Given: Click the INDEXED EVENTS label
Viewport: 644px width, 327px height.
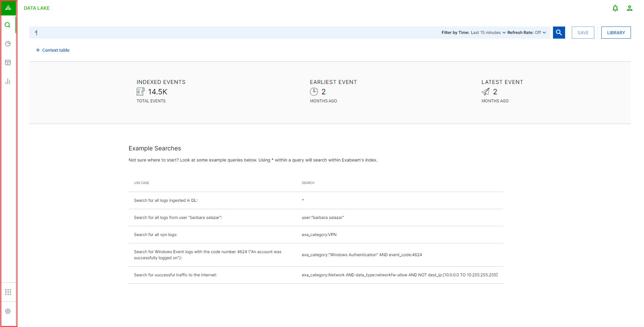Looking at the screenshot, I should click(x=161, y=82).
